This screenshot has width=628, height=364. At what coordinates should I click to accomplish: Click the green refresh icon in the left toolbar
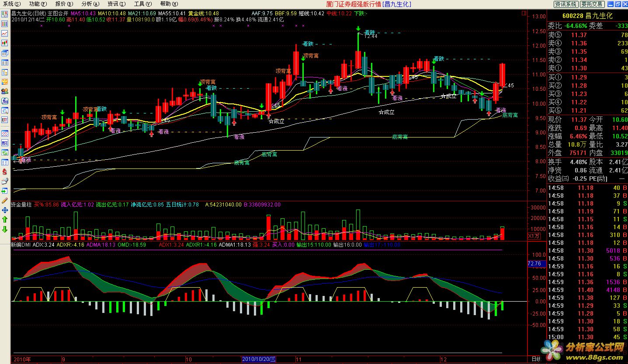tap(5, 152)
